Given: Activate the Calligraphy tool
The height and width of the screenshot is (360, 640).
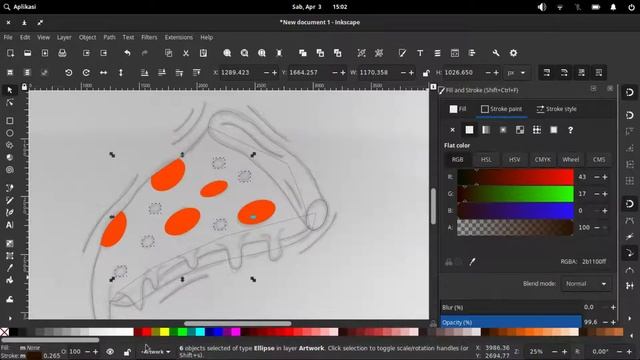Looking at the screenshot, I should [x=10, y=213].
